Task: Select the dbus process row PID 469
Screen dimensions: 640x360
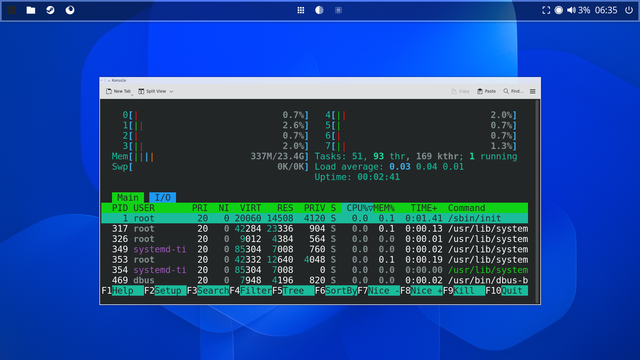Action: [x=315, y=280]
